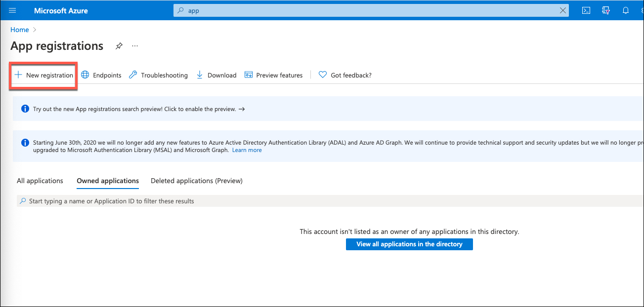Image resolution: width=644 pixels, height=307 pixels.
Task: Go to Home breadcrumb
Action: tap(19, 30)
